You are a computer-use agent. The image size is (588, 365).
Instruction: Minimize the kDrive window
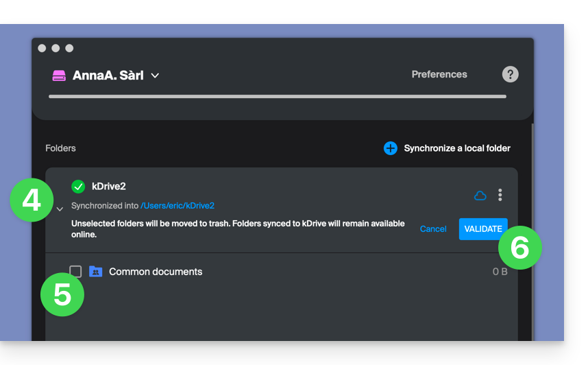(x=56, y=48)
